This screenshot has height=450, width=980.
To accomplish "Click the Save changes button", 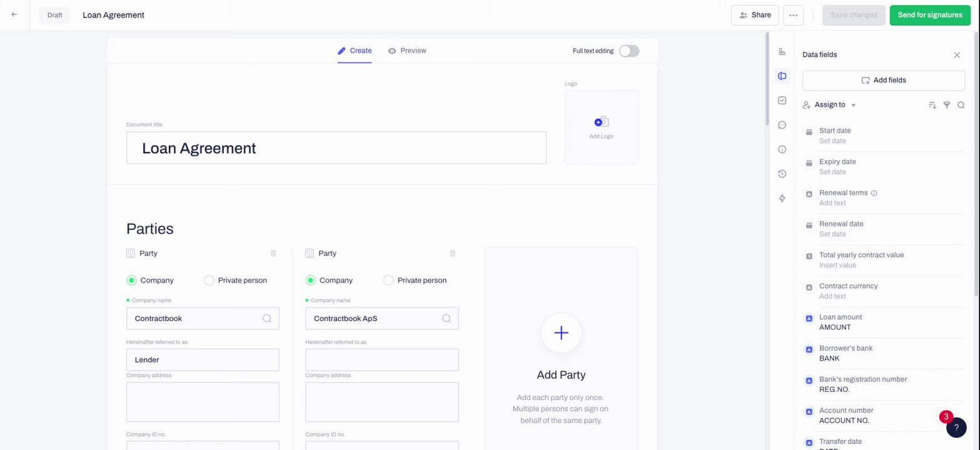I will (854, 15).
